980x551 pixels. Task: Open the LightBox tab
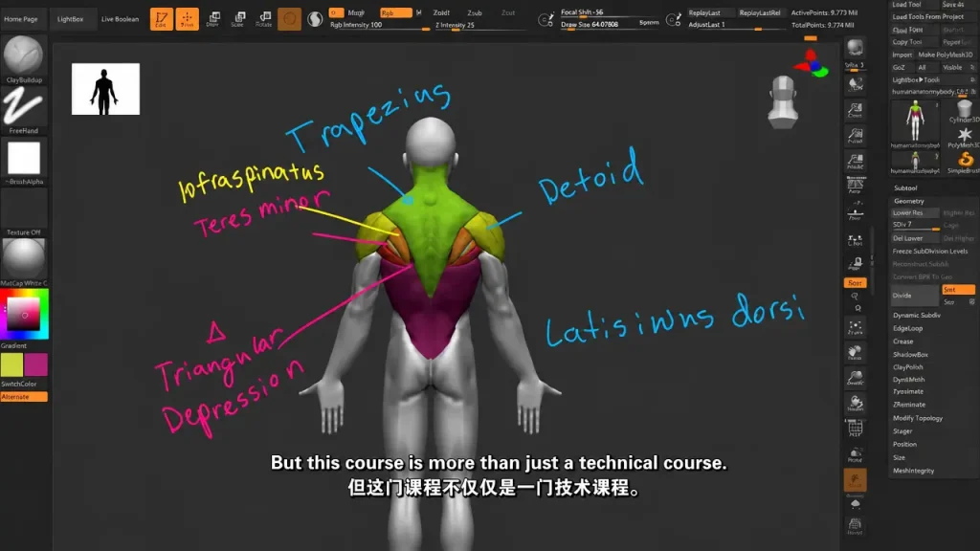[70, 19]
